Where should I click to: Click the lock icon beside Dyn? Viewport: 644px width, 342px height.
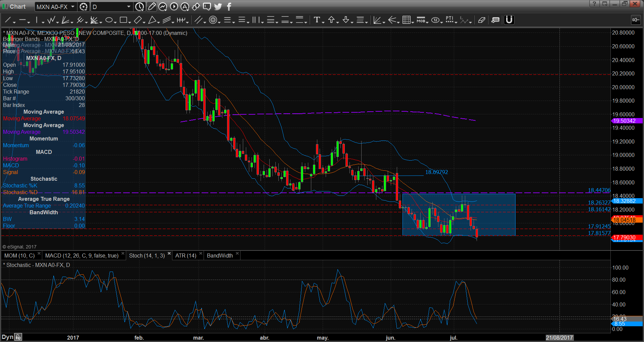click(x=18, y=337)
